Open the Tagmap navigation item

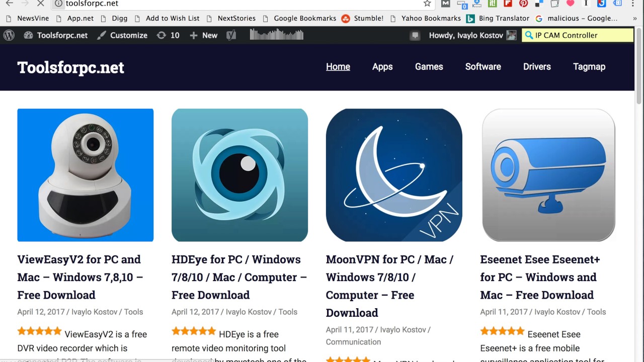(589, 66)
